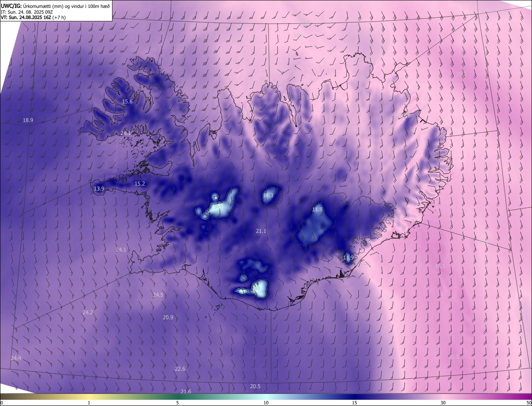Click the UWC/IG title line in the header
Image resolution: width=532 pixels, height=406 pixels.
click(55, 6)
